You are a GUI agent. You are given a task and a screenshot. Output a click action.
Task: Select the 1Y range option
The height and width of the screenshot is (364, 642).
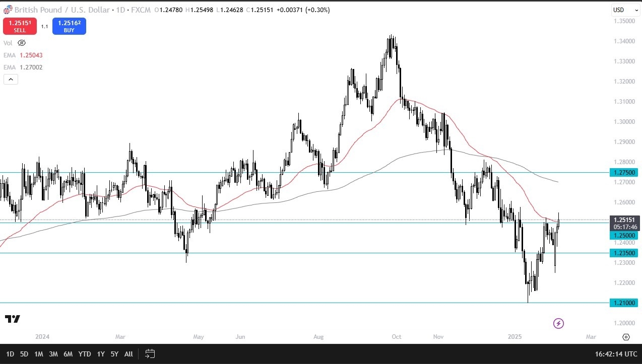(100, 354)
